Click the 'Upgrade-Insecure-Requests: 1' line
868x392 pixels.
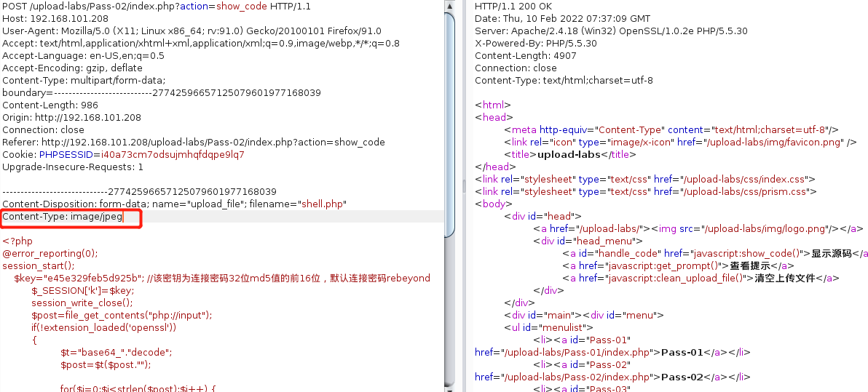coord(73,167)
